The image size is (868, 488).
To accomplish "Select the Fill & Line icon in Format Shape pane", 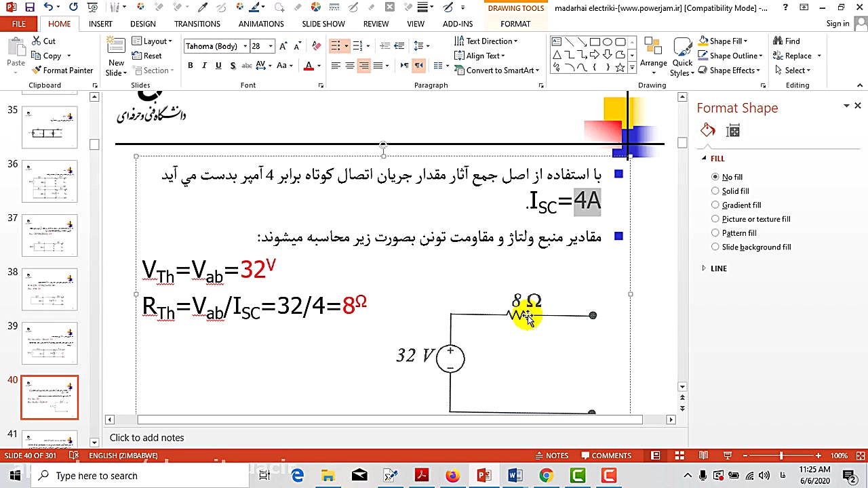I will coord(707,129).
